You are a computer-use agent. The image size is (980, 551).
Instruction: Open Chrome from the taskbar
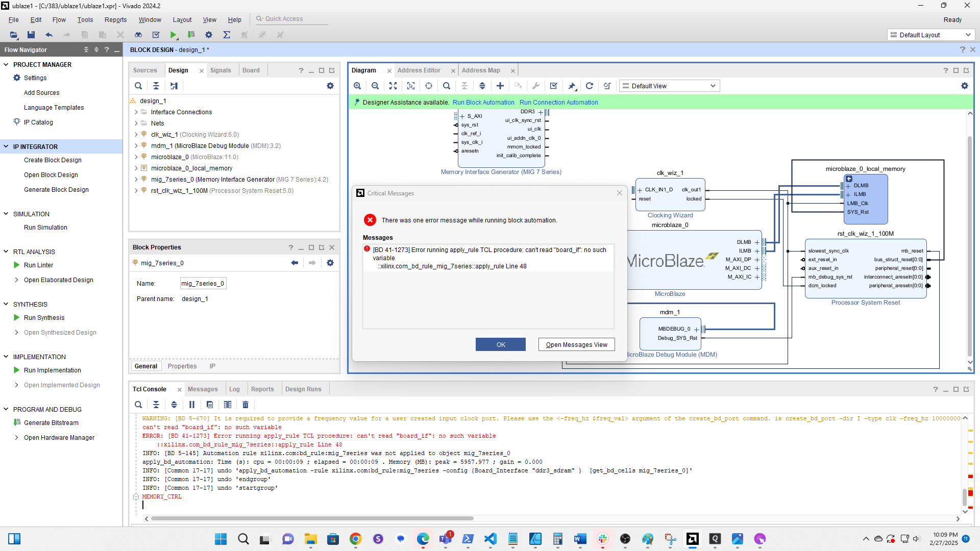(x=356, y=539)
